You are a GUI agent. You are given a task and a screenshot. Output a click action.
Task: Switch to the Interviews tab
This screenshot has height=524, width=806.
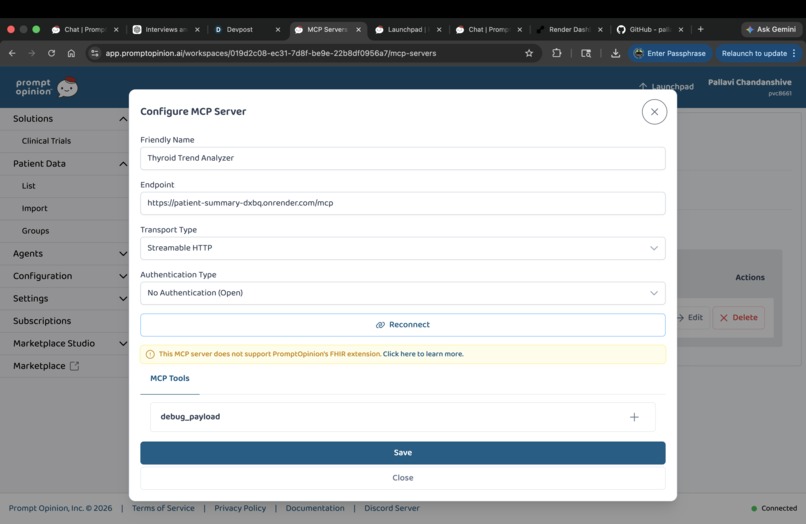pyautogui.click(x=166, y=30)
